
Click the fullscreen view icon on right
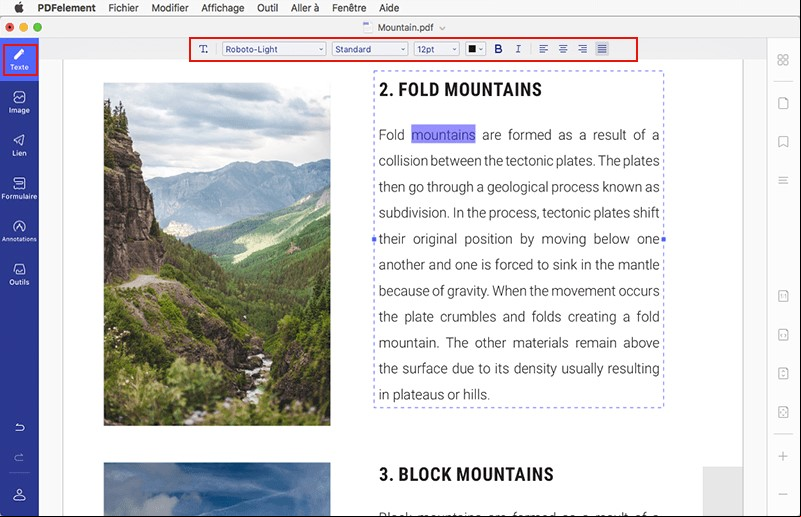[x=783, y=412]
